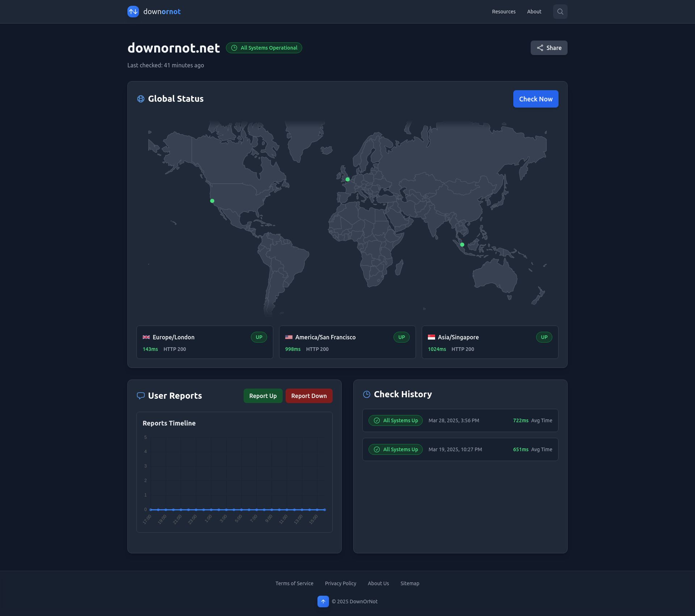Open the Privacy Policy link

point(340,583)
